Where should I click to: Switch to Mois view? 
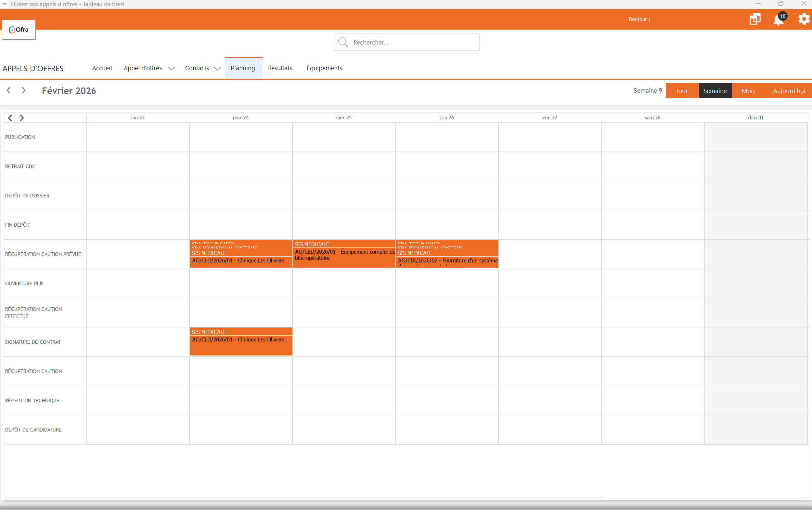tap(748, 91)
